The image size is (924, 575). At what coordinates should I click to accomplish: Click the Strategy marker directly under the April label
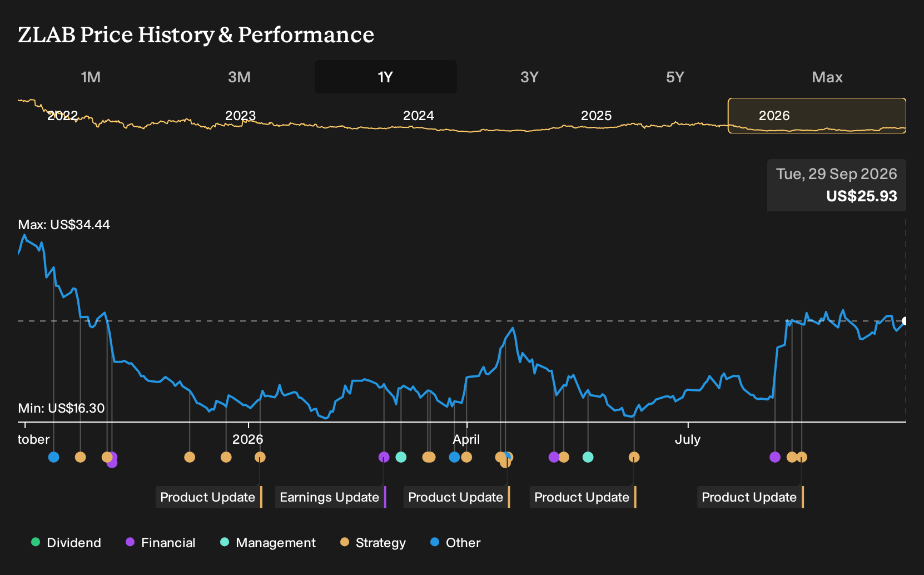tap(466, 457)
